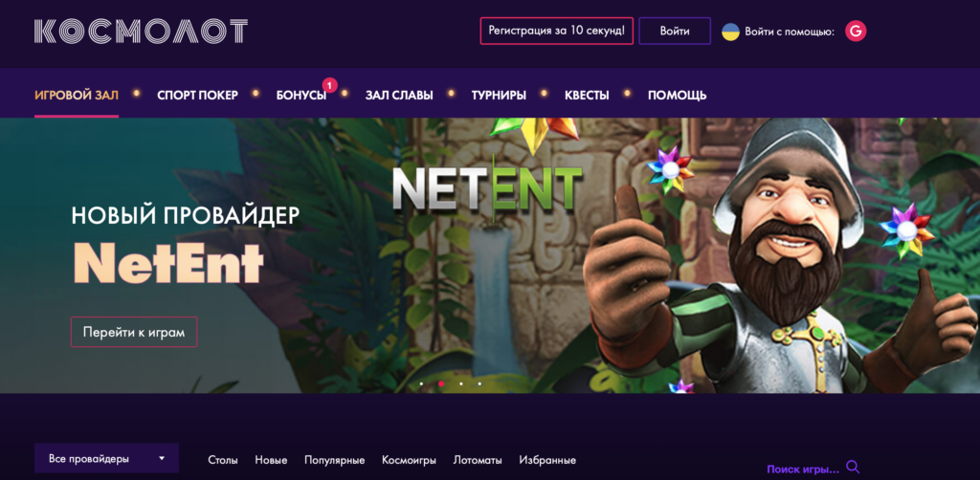This screenshot has height=480, width=980.
Task: Filter games by Космоигры
Action: click(x=409, y=460)
